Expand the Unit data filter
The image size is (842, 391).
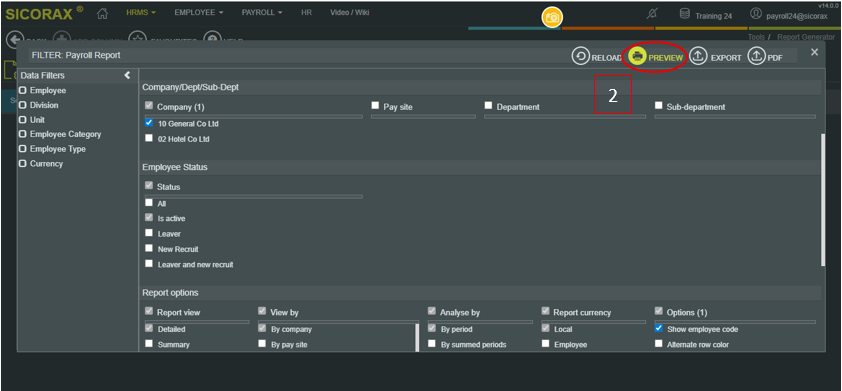pyautogui.click(x=23, y=120)
